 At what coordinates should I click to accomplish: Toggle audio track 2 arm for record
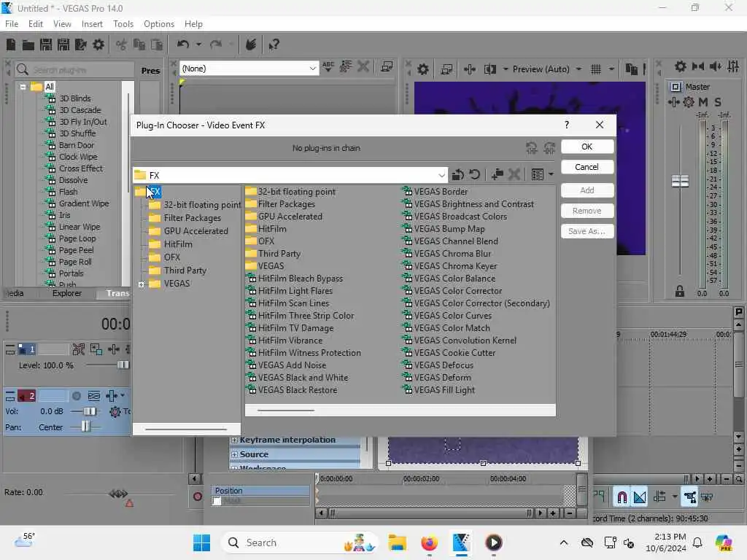(x=76, y=396)
